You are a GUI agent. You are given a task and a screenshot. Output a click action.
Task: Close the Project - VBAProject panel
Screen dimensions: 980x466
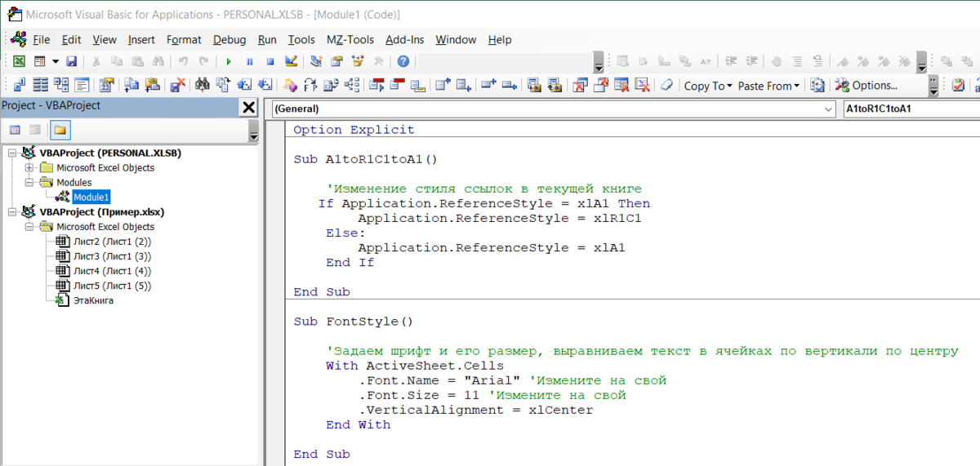click(x=248, y=107)
